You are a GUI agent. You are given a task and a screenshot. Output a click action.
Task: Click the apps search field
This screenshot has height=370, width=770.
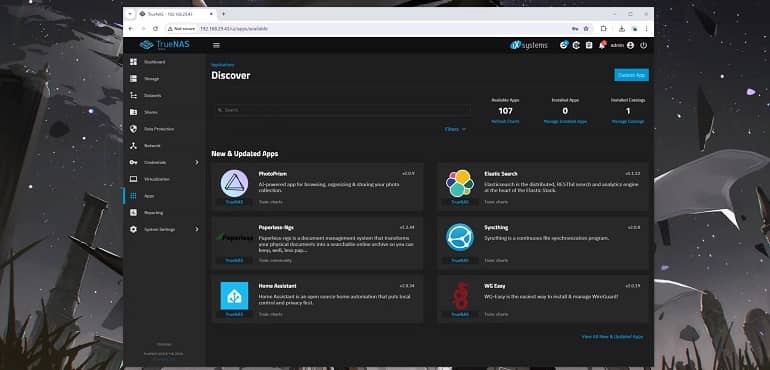point(342,110)
